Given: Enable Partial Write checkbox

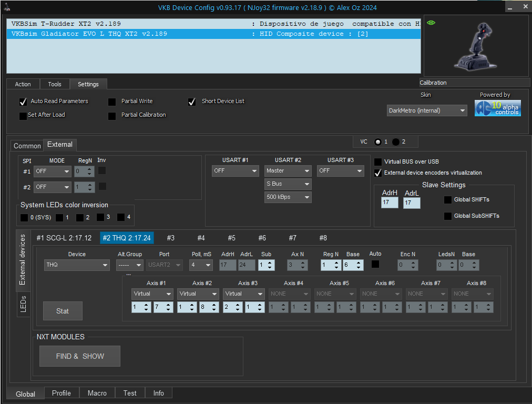Looking at the screenshot, I should 112,102.
